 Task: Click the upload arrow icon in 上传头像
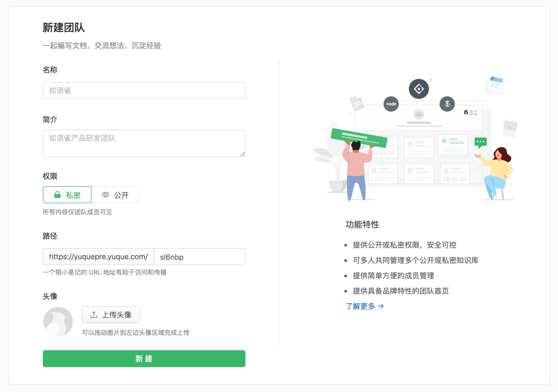94,315
